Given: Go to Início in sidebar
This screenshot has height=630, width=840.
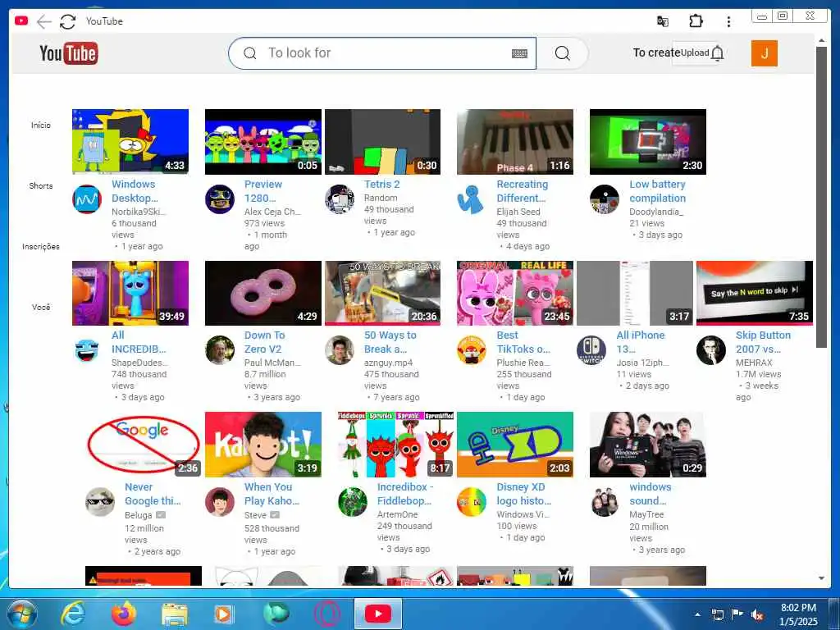Looking at the screenshot, I should [x=41, y=125].
